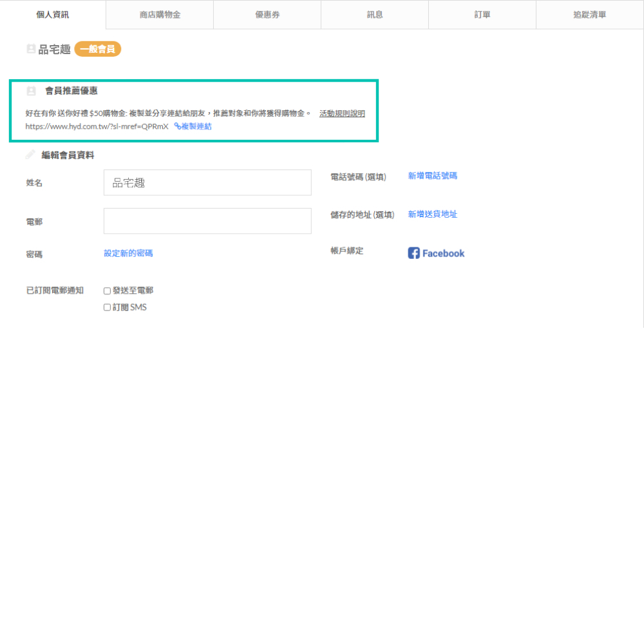
Task: Click the 一般會員 membership badge
Action: pyautogui.click(x=98, y=49)
